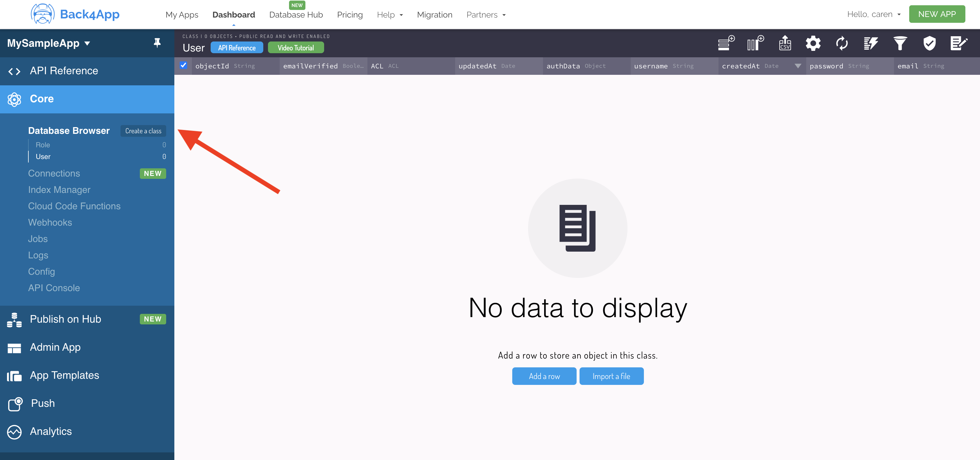This screenshot has height=460, width=980.
Task: Open the Hello, caren account dropdown
Action: click(874, 14)
